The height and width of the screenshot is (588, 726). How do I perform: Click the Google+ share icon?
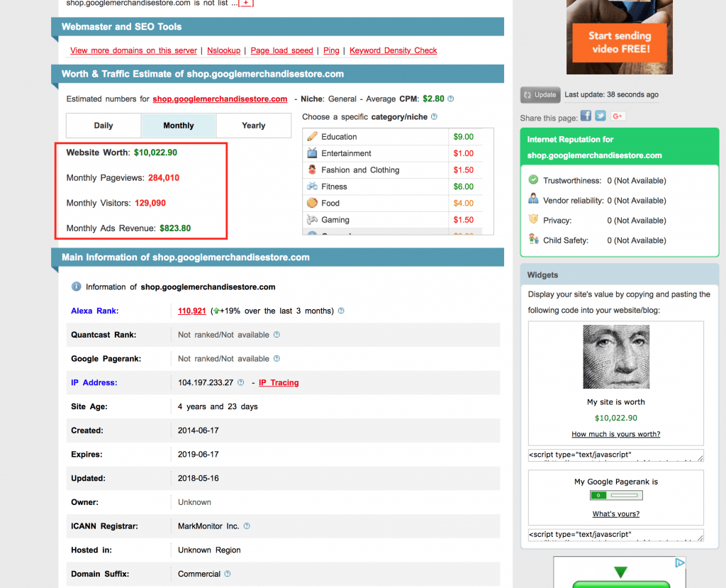(618, 116)
